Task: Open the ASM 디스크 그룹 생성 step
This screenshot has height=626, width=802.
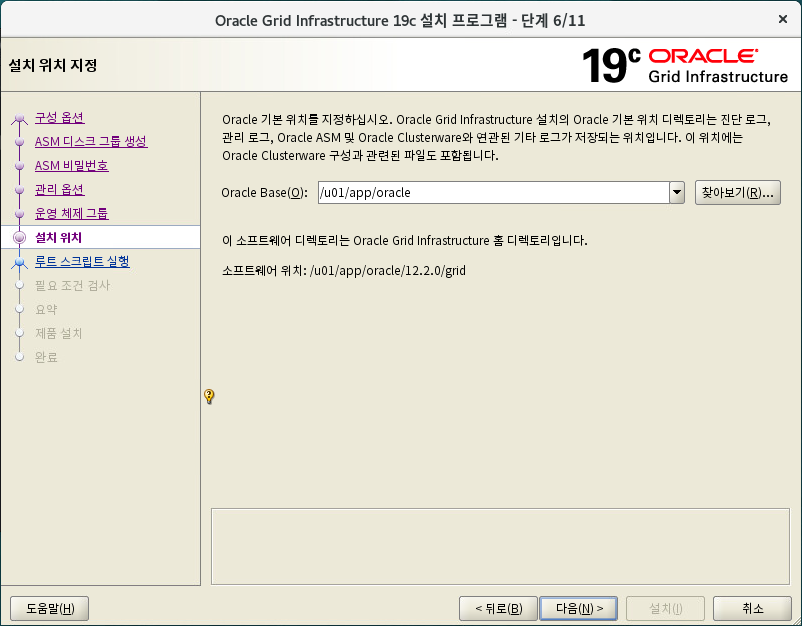Action: coord(91,142)
